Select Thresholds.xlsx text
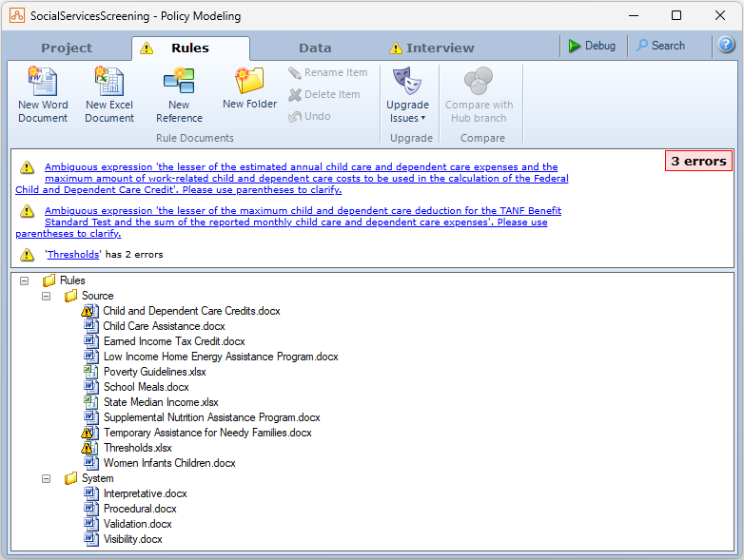Image resolution: width=744 pixels, height=560 pixels. tap(138, 448)
